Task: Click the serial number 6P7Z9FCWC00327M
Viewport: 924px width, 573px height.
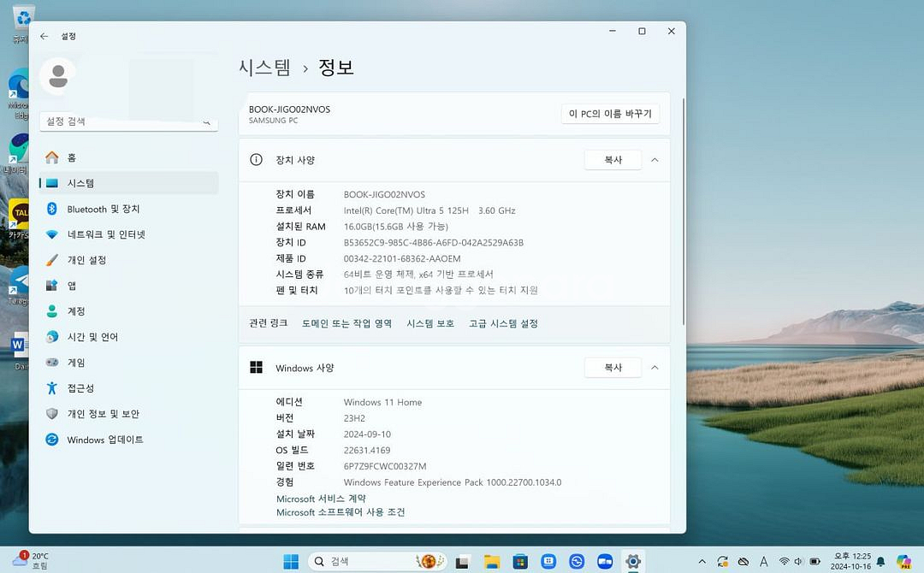Action: pos(385,466)
